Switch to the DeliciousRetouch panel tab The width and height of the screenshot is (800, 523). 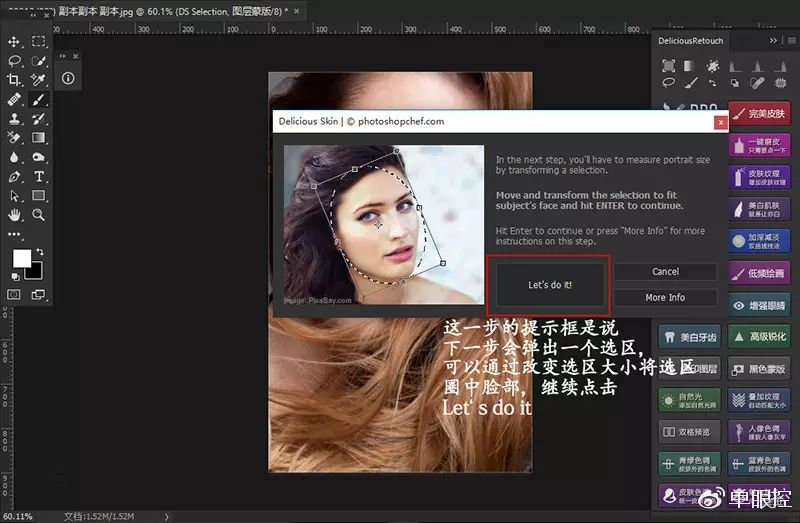click(x=690, y=41)
